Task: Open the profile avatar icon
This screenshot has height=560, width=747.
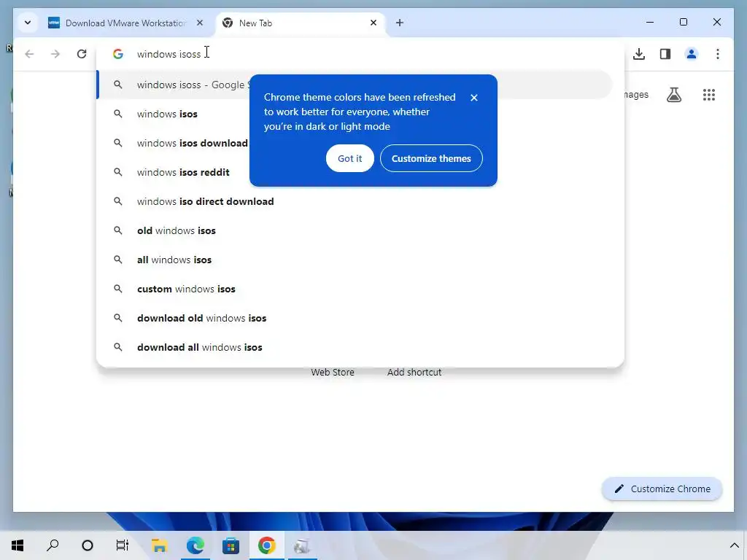Action: click(692, 54)
